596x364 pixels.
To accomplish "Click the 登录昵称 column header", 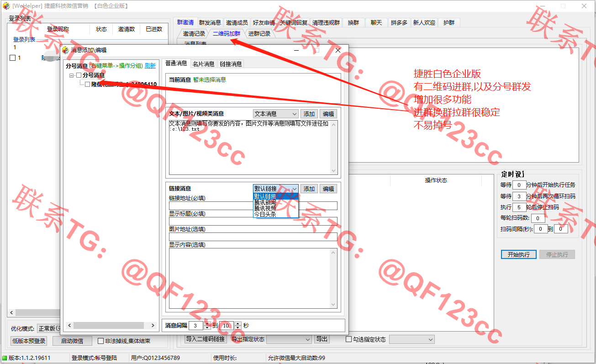I will 58,29.
